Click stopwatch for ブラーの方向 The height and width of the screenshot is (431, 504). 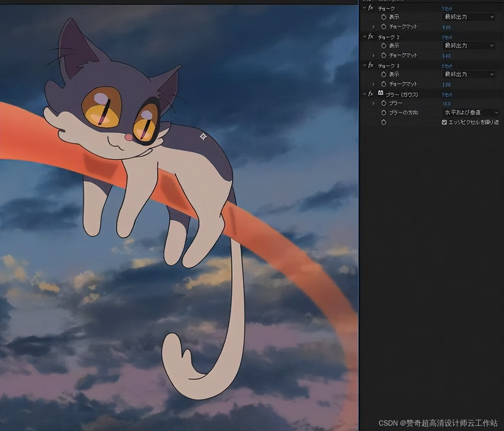[384, 113]
